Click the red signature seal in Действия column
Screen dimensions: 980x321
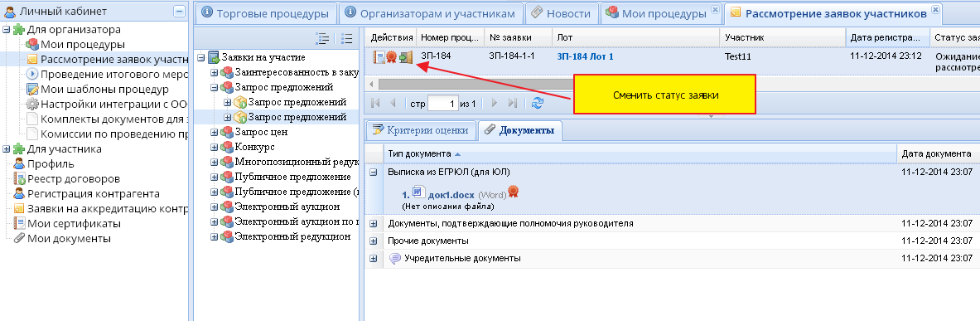(x=392, y=57)
